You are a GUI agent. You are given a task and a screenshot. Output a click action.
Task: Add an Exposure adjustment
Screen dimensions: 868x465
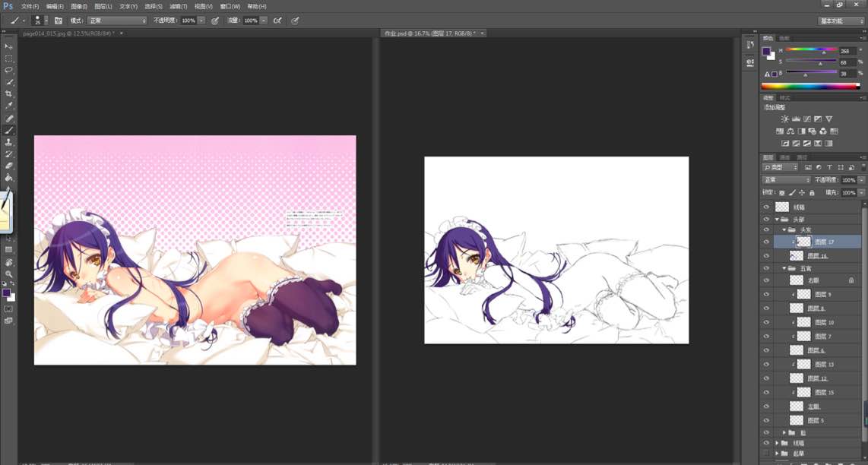click(818, 119)
